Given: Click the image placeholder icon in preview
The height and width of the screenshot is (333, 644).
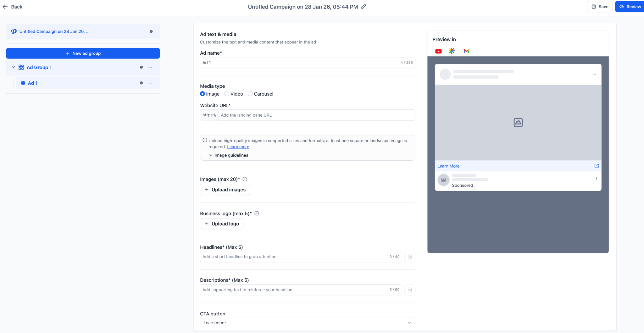Looking at the screenshot, I should [x=518, y=123].
